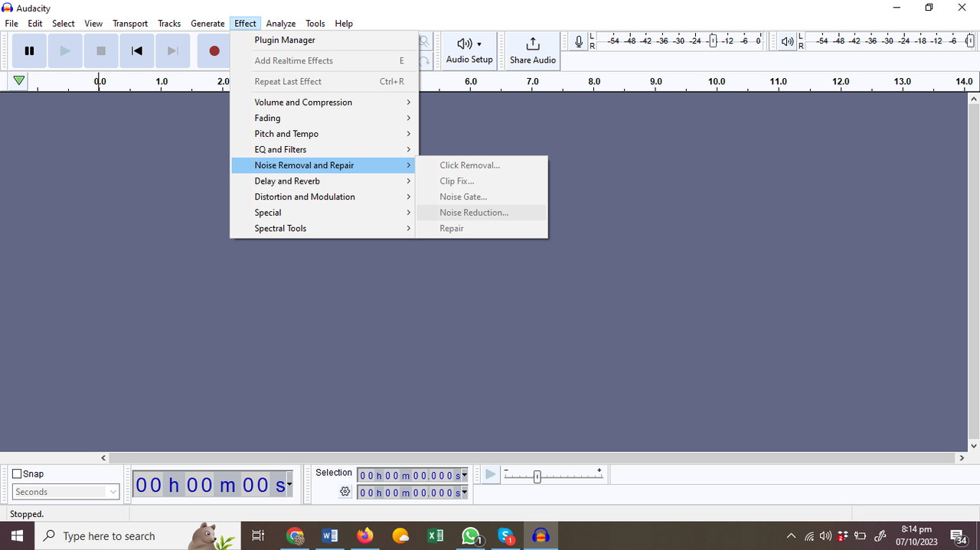Select Clip Fix effect
The width and height of the screenshot is (980, 550).
coord(482,181)
